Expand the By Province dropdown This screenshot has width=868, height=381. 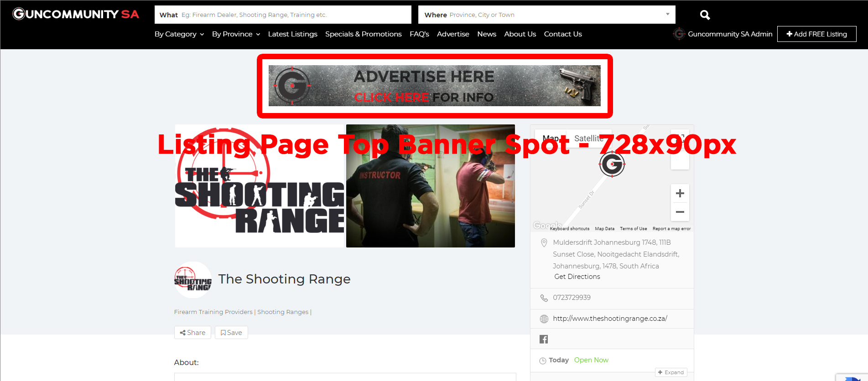tap(236, 34)
